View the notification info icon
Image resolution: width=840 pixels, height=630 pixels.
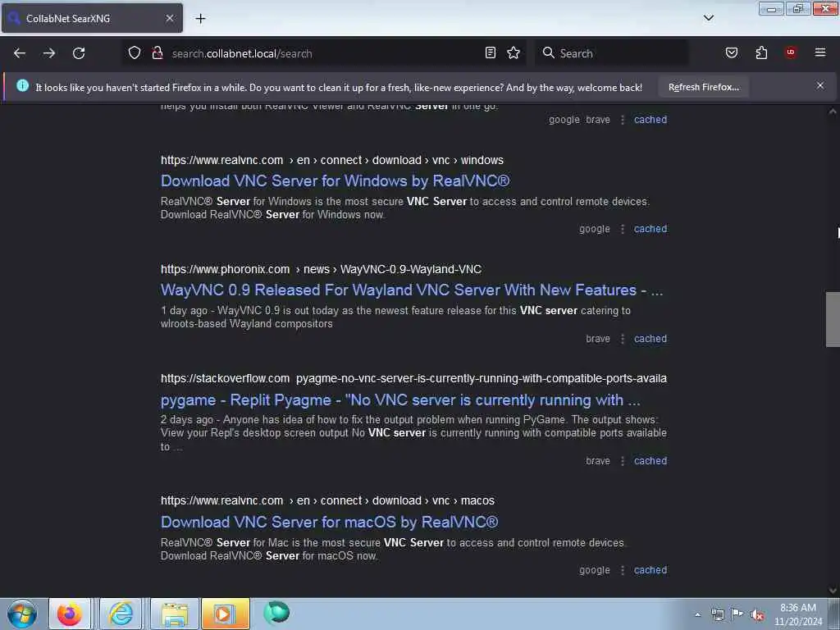(22, 85)
